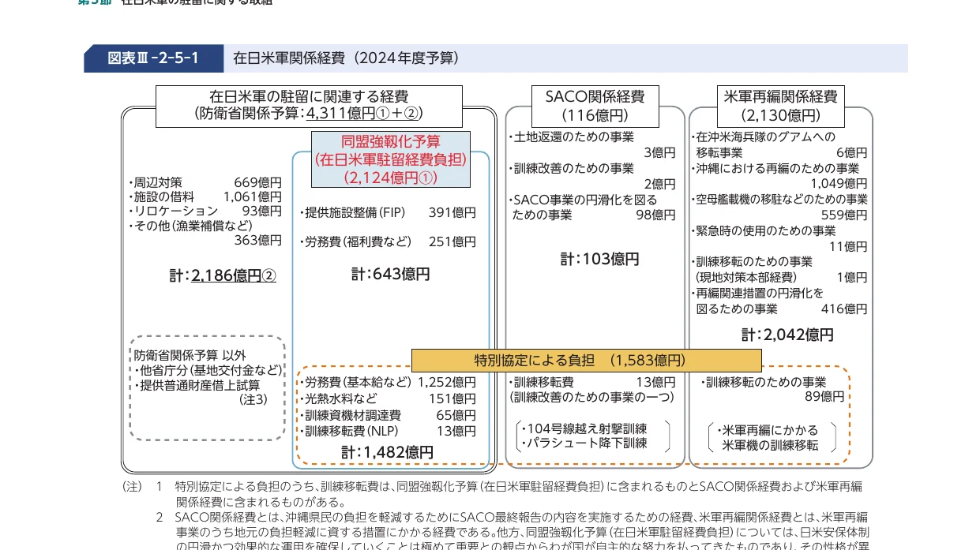This screenshot has width=980, height=550.
Task: Click the subtotal 計：2,186億円②
Action: pos(223,275)
